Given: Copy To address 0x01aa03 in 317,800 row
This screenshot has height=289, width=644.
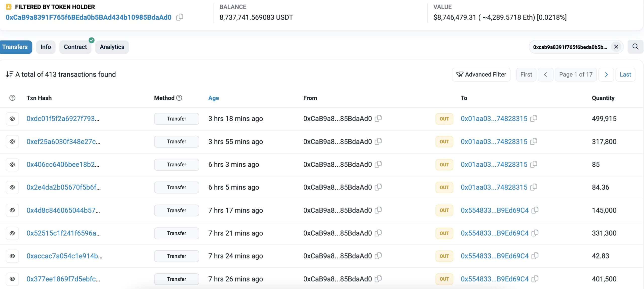Looking at the screenshot, I should (534, 141).
